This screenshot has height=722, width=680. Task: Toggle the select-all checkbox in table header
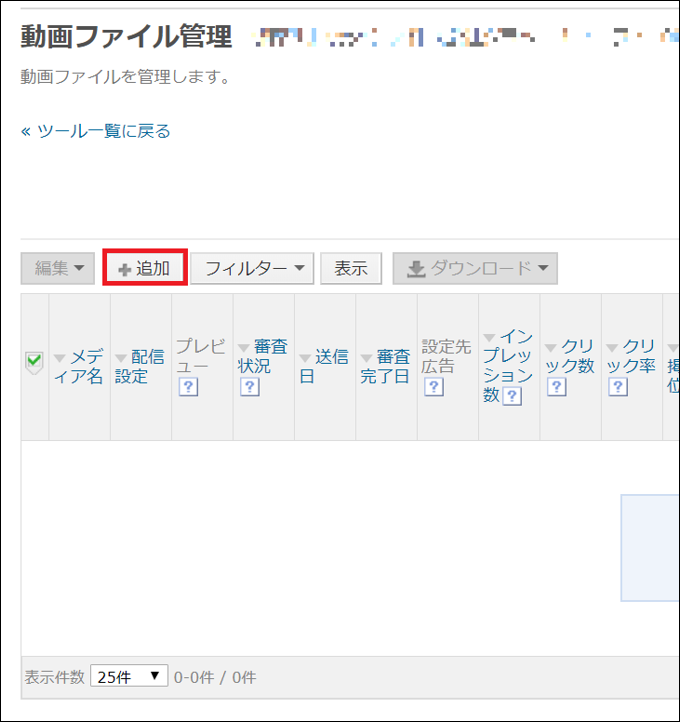[x=35, y=361]
